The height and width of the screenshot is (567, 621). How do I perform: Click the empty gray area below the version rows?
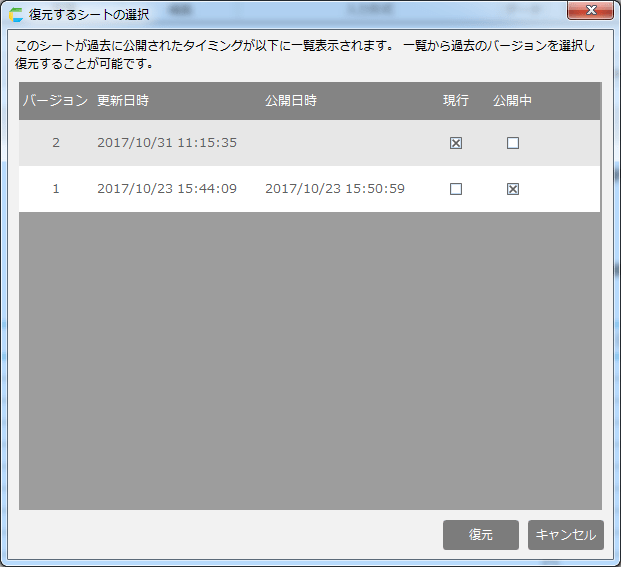click(310, 360)
